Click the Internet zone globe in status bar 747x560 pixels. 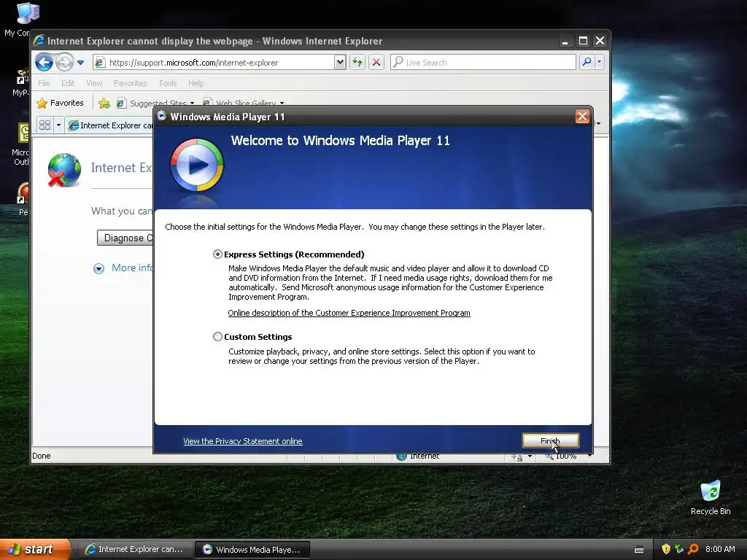(x=402, y=456)
